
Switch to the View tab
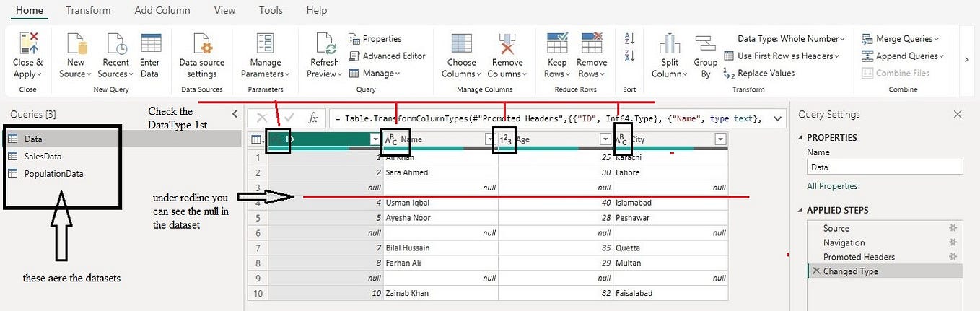pyautogui.click(x=225, y=10)
